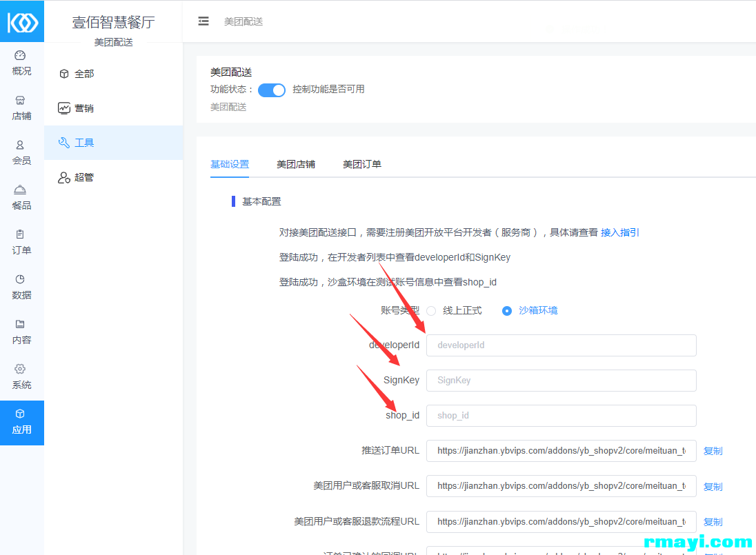Focus the shop_id input field
The height and width of the screenshot is (555, 756).
(x=561, y=416)
